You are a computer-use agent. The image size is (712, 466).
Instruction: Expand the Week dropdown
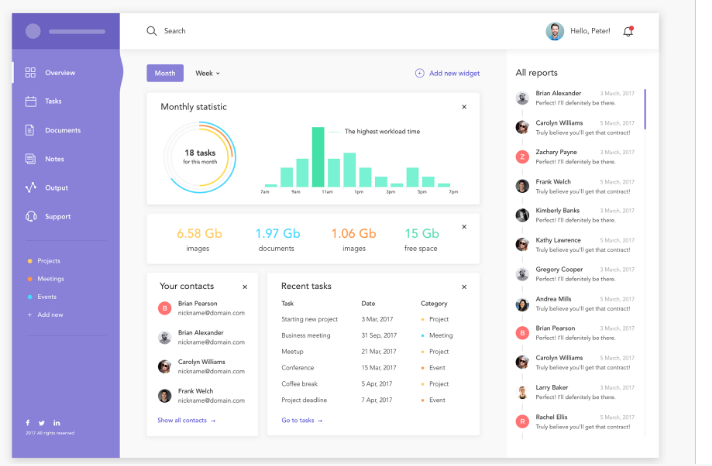207,73
